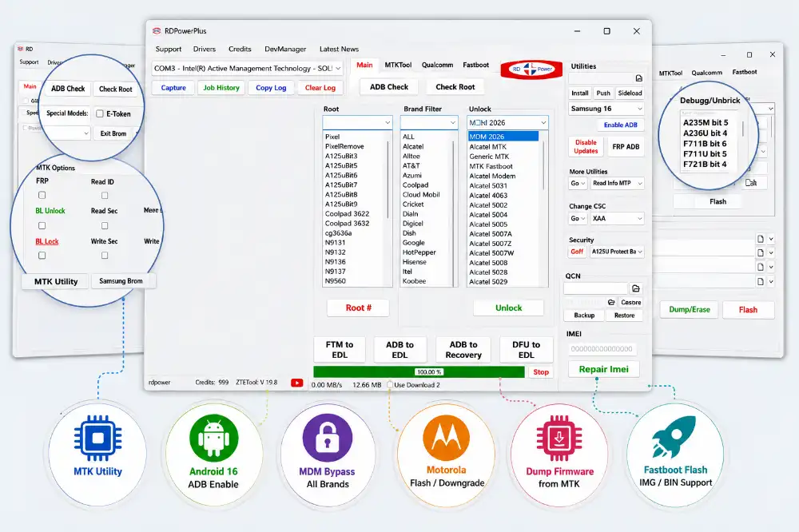Click the Enable ADB button
Image resolution: width=799 pixels, height=532 pixels.
[620, 125]
